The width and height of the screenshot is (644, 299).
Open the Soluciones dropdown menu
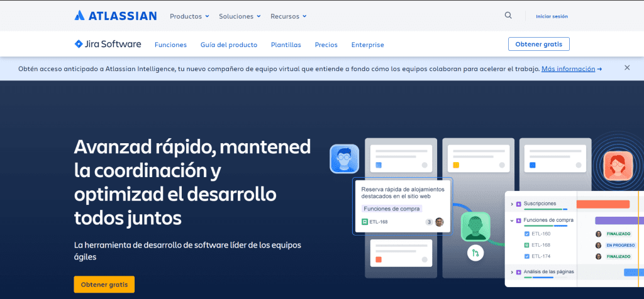pyautogui.click(x=240, y=16)
